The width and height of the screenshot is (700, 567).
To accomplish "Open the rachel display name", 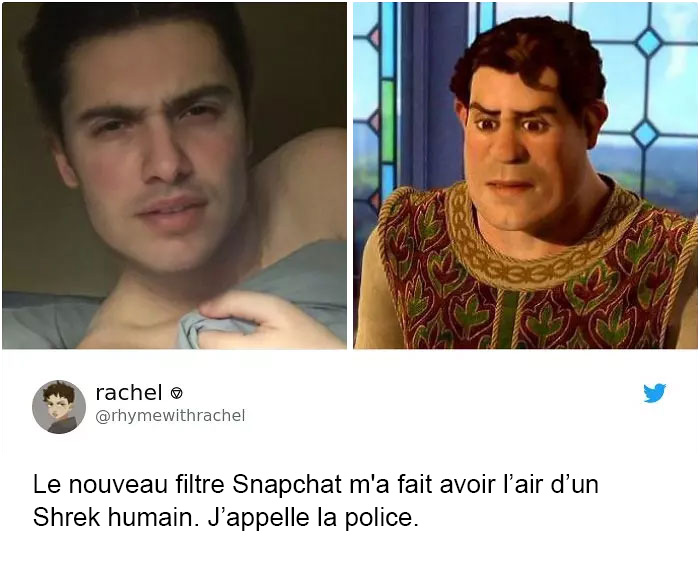I will [129, 392].
